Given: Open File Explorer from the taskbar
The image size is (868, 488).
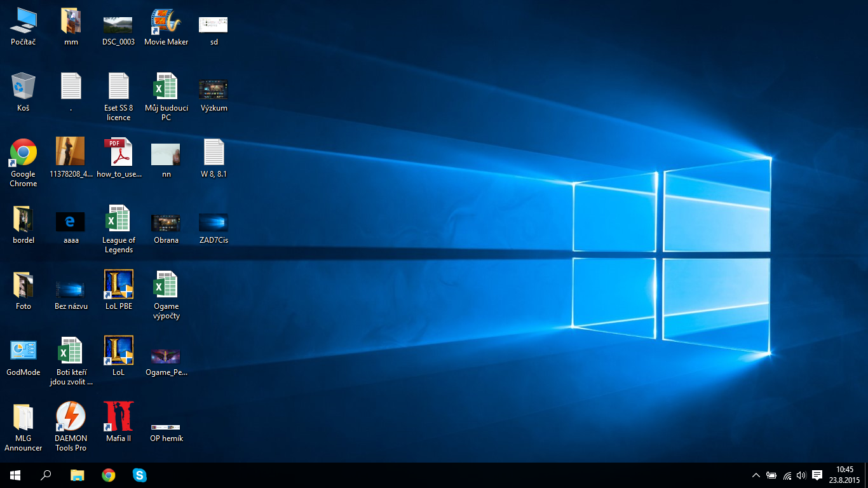Looking at the screenshot, I should click(77, 475).
